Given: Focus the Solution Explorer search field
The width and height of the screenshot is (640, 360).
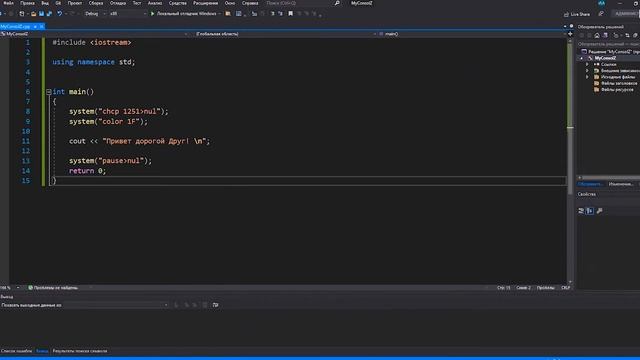Looking at the screenshot, I should (x=608, y=44).
